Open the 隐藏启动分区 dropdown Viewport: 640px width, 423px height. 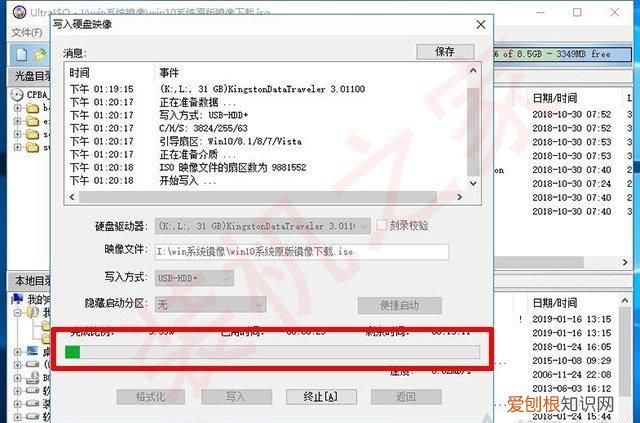[210, 305]
